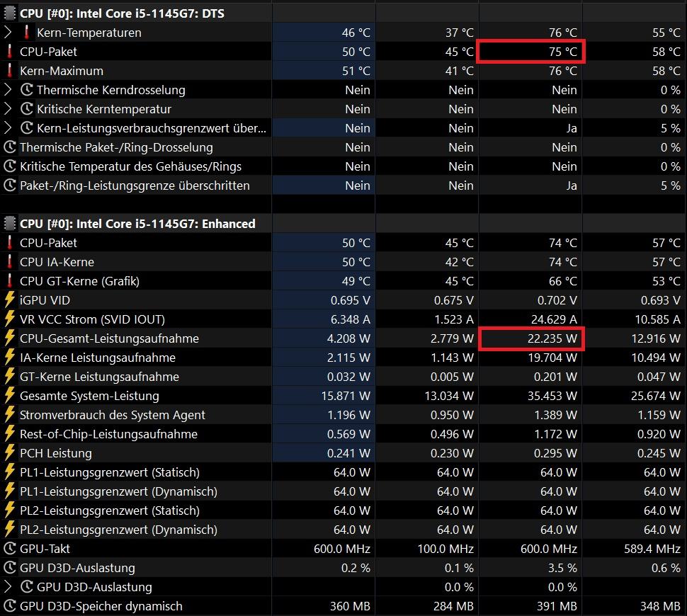The height and width of the screenshot is (616, 687).
Task: Click top GPU D3D-Auslastung maximum 3.5 %
Action: click(x=562, y=569)
